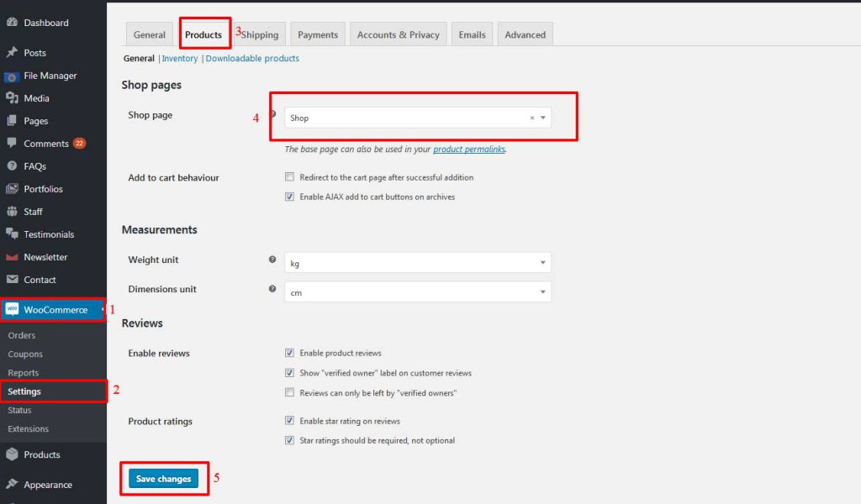This screenshot has width=861, height=504.
Task: Click the Add to cart behaviour label
Action: 173,178
